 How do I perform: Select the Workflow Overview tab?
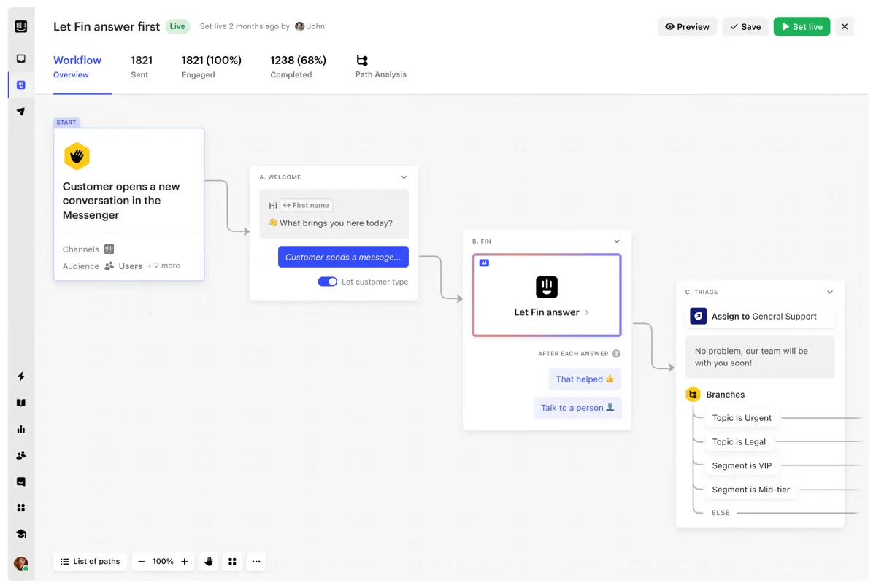[77, 66]
